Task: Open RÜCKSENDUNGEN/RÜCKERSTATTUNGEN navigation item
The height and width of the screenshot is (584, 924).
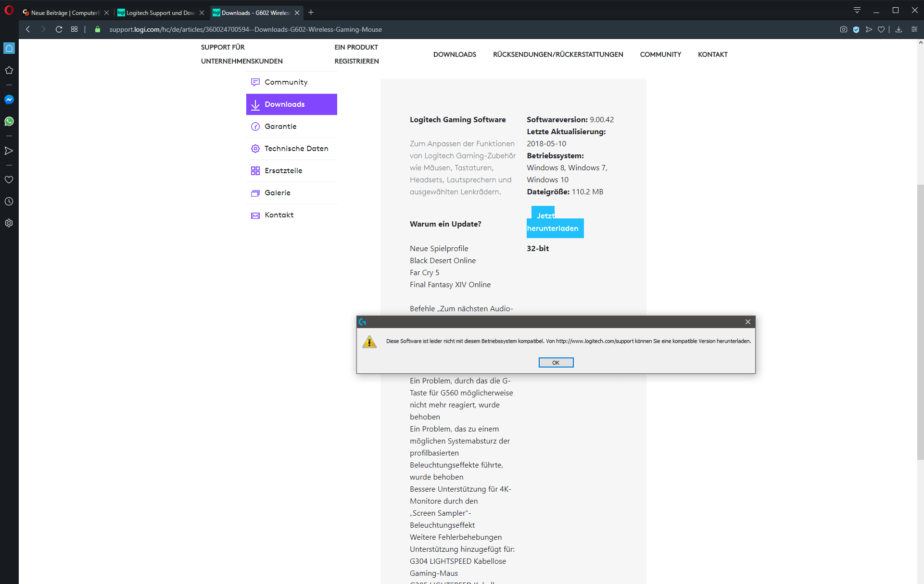Action: (558, 54)
